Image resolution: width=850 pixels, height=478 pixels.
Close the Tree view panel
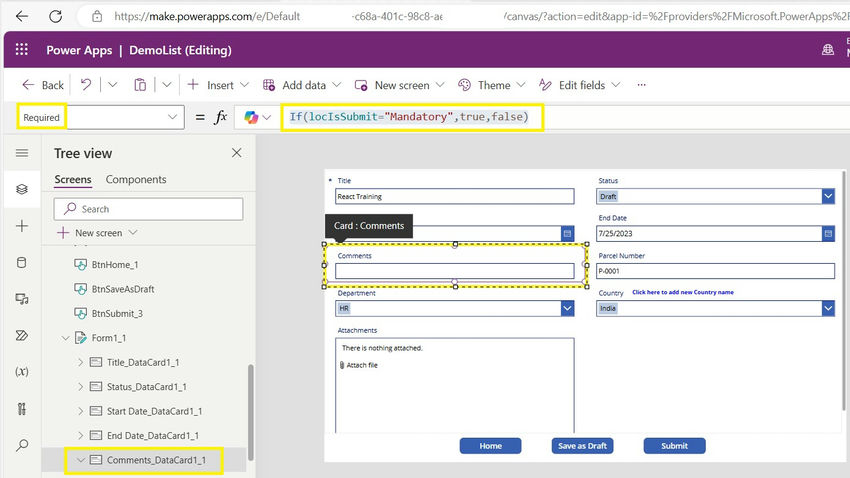pos(236,153)
